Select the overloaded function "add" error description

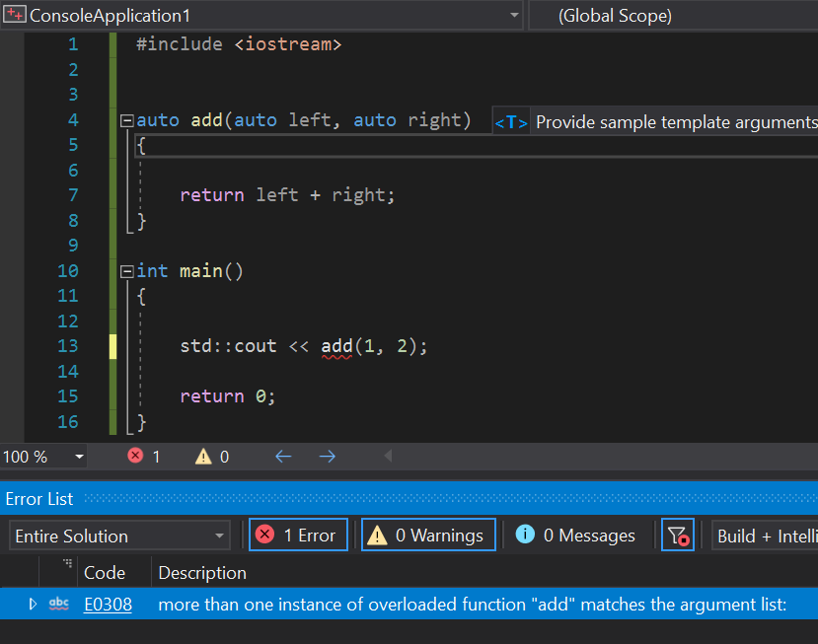[472, 605]
